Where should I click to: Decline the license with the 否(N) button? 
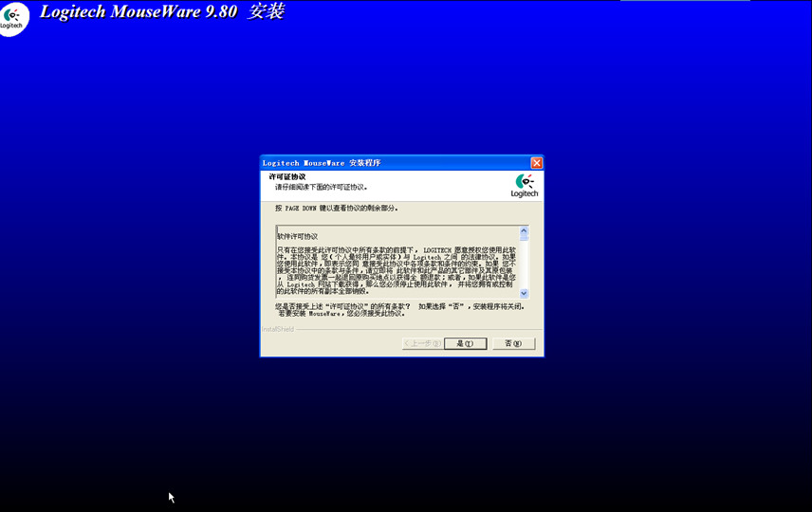[x=513, y=344]
